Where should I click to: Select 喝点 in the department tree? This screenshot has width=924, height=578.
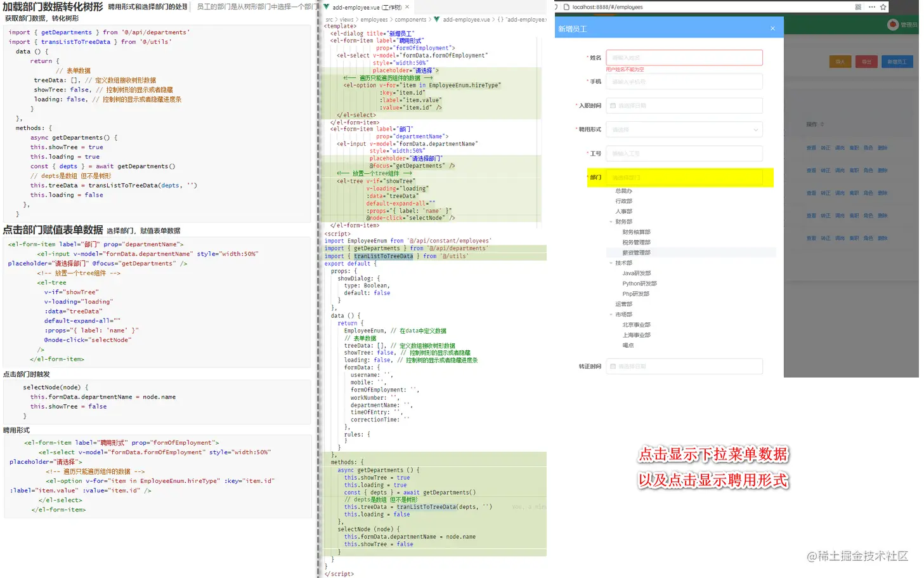[628, 345]
